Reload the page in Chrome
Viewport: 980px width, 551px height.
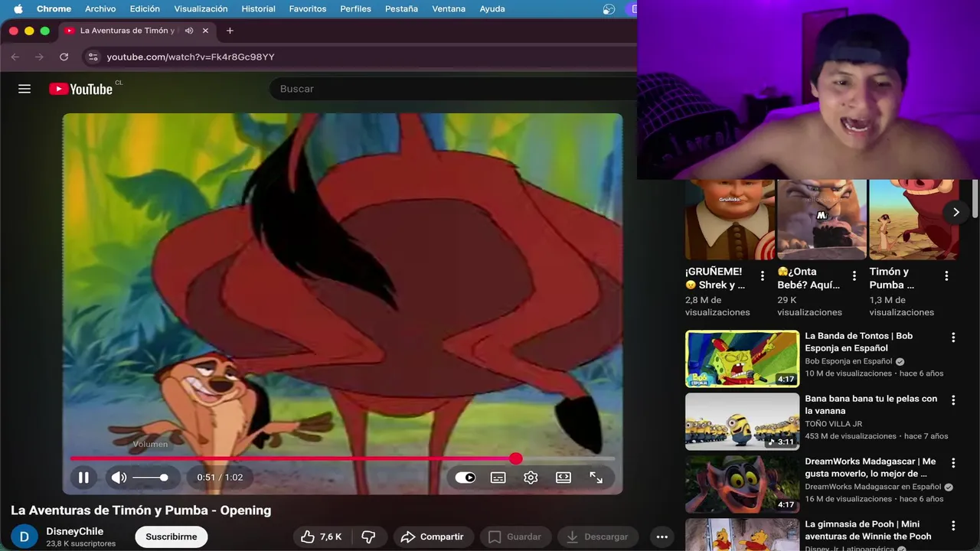coord(64,57)
